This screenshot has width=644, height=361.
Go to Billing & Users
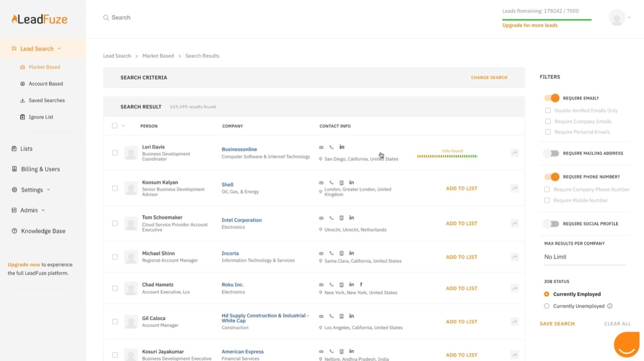40,169
